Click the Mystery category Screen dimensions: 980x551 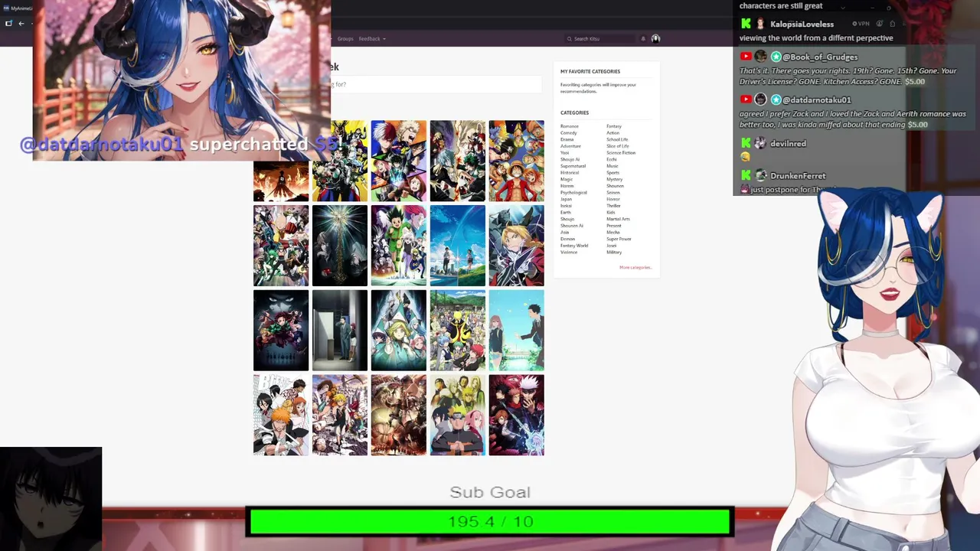615,179
